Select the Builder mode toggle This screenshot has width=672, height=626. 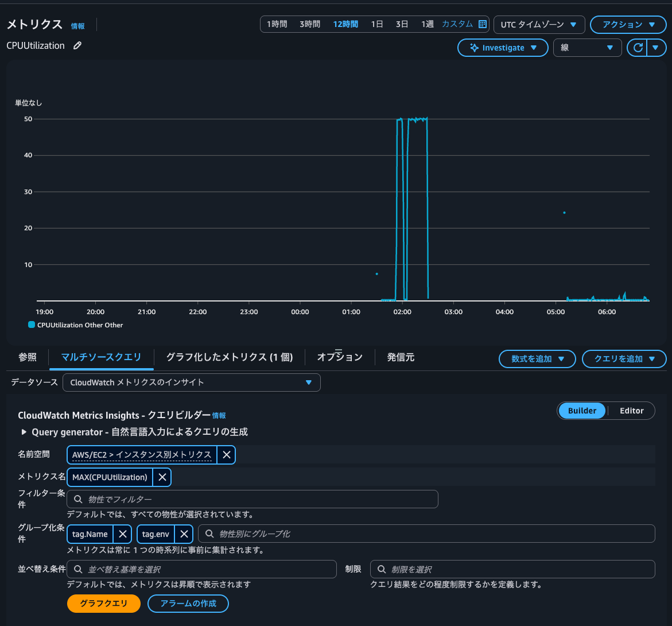pyautogui.click(x=581, y=411)
